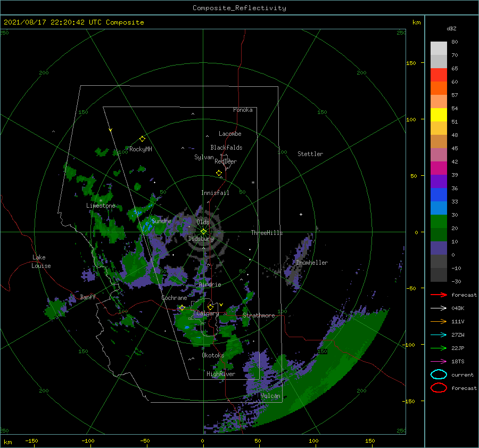The image size is (479, 448).
Task: Click the Composite_Reflectivity title text
Action: point(240,8)
